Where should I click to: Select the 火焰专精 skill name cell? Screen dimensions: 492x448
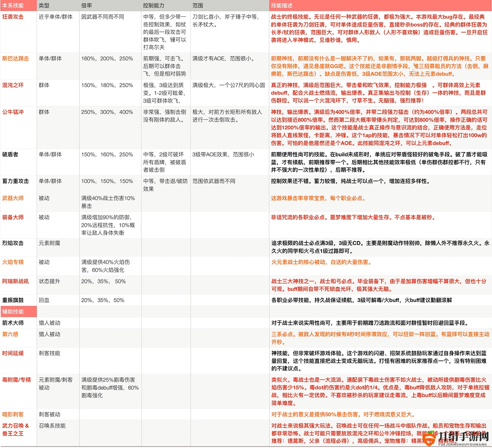click(x=18, y=266)
